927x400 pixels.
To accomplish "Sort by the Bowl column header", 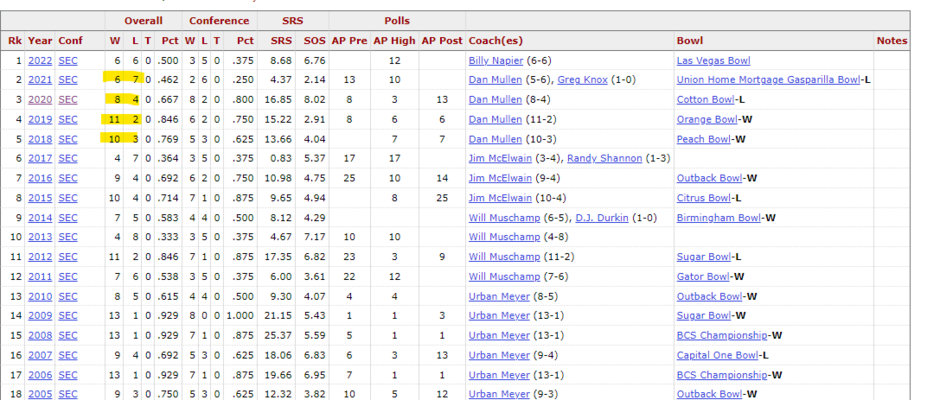I will [x=690, y=41].
